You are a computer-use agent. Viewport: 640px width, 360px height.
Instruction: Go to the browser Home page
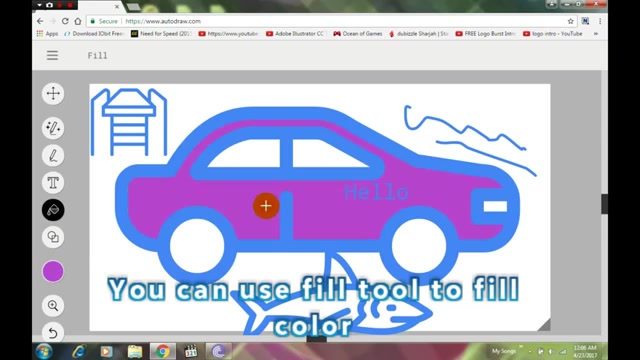[x=78, y=21]
